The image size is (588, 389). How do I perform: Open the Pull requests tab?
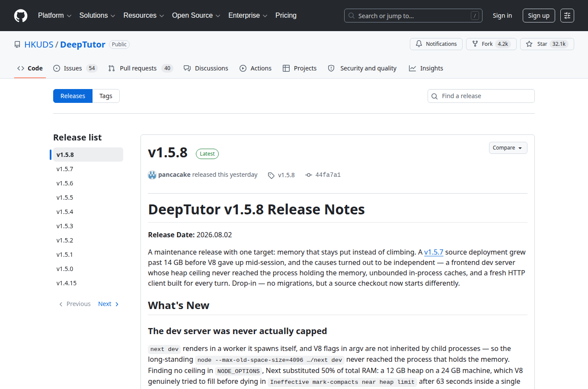[x=140, y=68]
